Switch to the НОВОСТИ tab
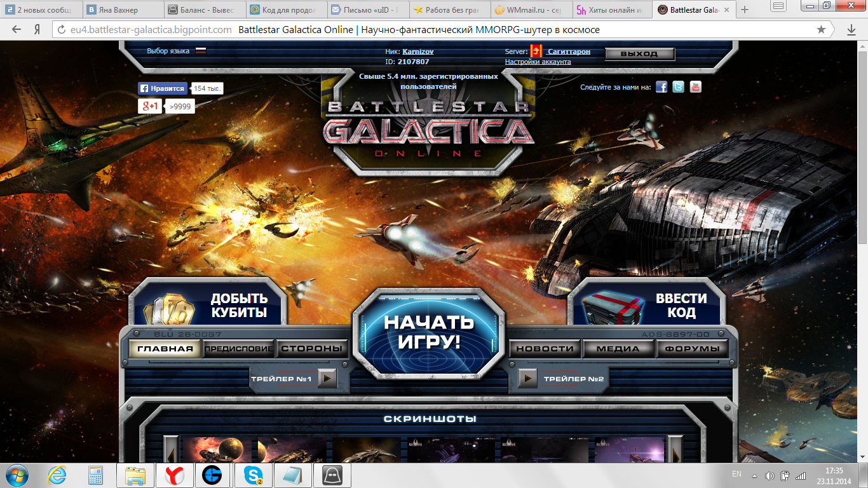Image resolution: width=868 pixels, height=488 pixels. (545, 348)
